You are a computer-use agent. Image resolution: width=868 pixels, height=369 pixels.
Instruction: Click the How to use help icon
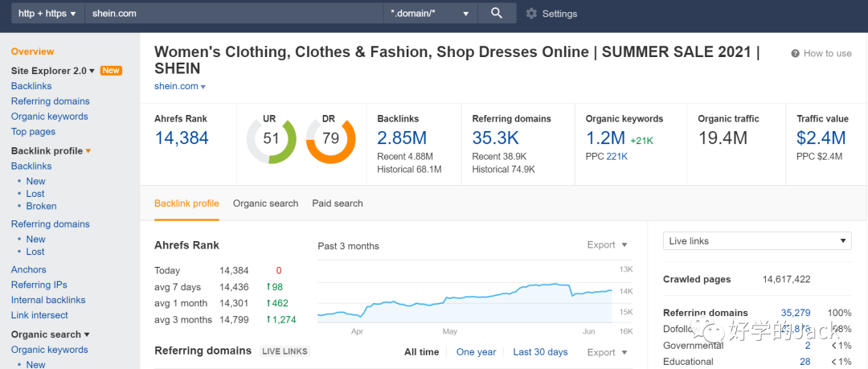point(796,53)
